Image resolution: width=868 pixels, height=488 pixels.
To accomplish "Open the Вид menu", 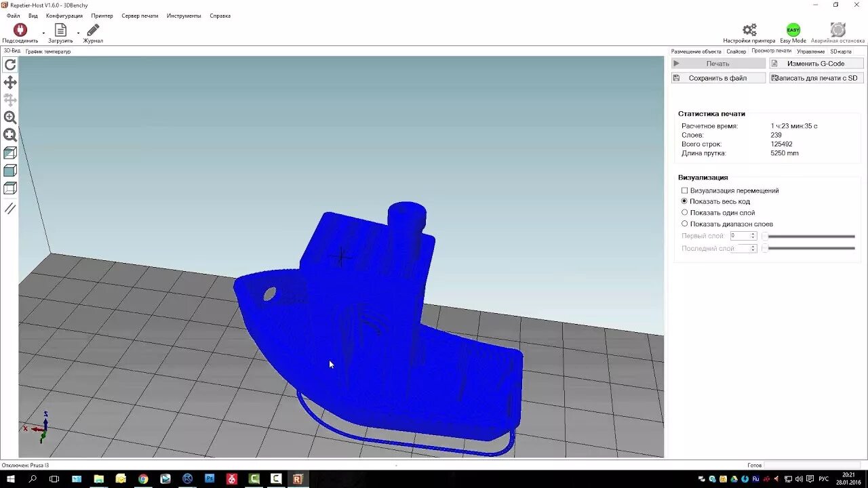I will tap(33, 16).
